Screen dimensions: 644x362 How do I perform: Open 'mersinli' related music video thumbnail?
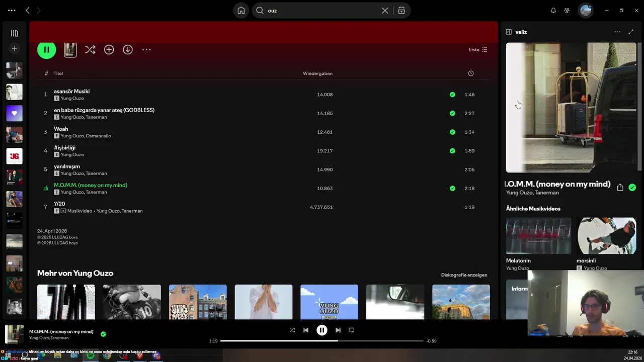606,235
